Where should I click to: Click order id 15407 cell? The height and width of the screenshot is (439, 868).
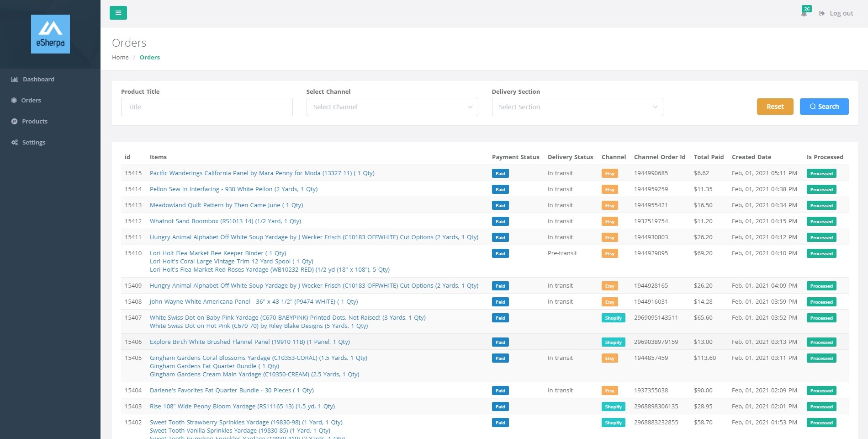point(133,317)
